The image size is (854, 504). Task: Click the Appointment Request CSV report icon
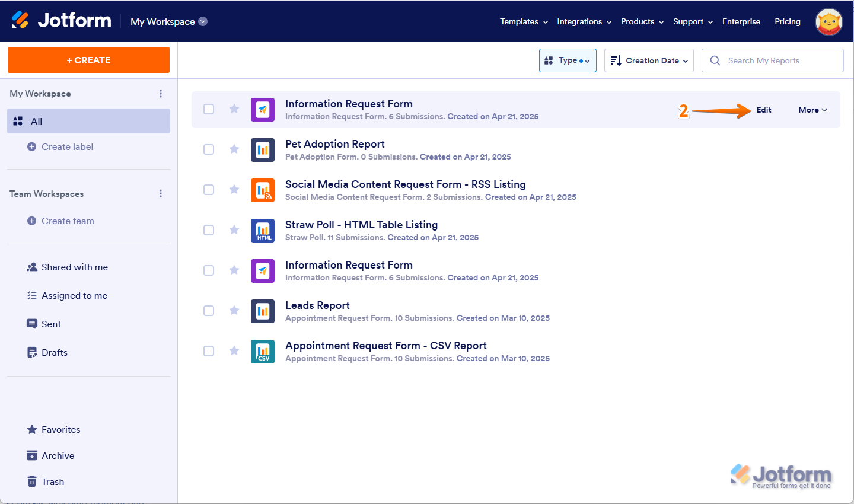coord(263,352)
